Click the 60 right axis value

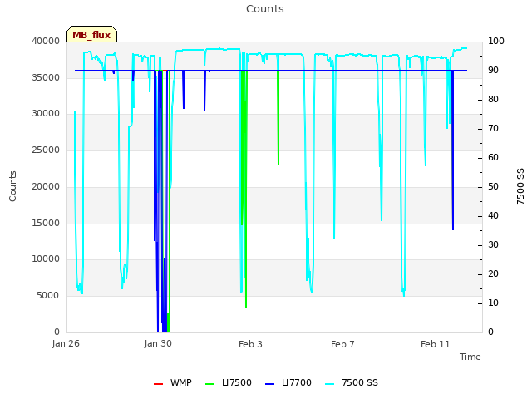493,157
